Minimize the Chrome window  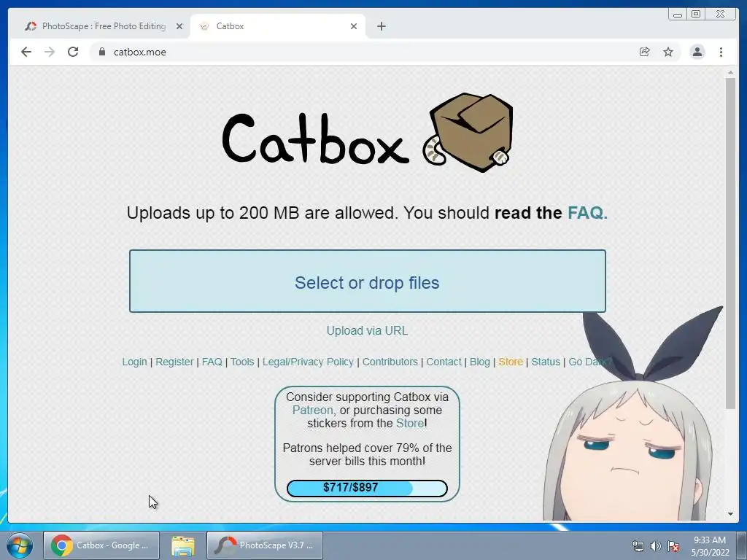678,15
